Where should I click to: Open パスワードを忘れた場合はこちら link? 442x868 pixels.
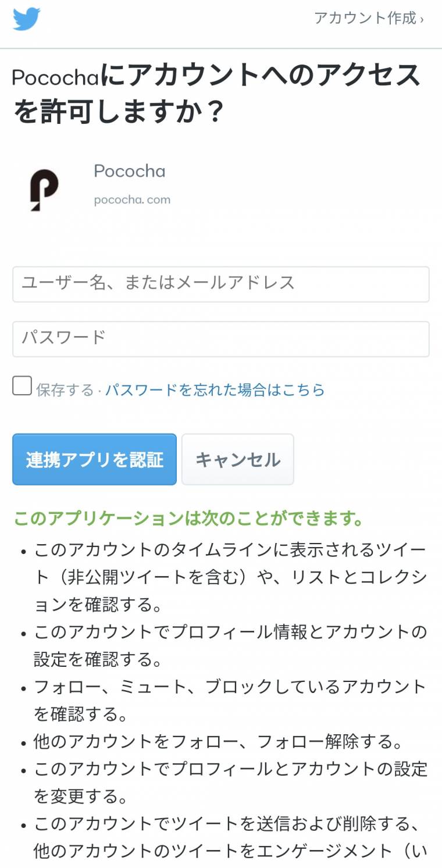click(x=215, y=390)
